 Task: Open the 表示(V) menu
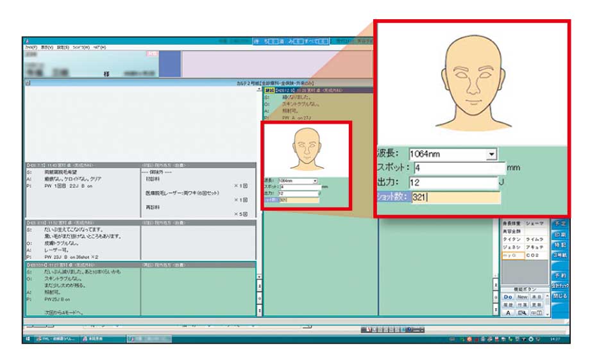46,47
